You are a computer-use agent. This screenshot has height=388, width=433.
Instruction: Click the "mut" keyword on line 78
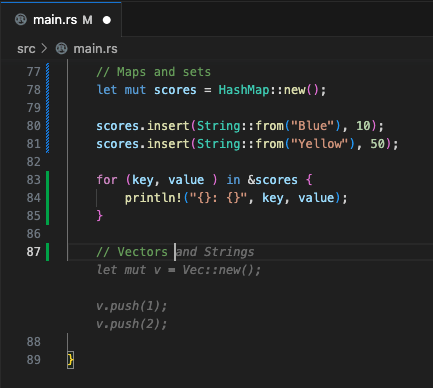135,90
